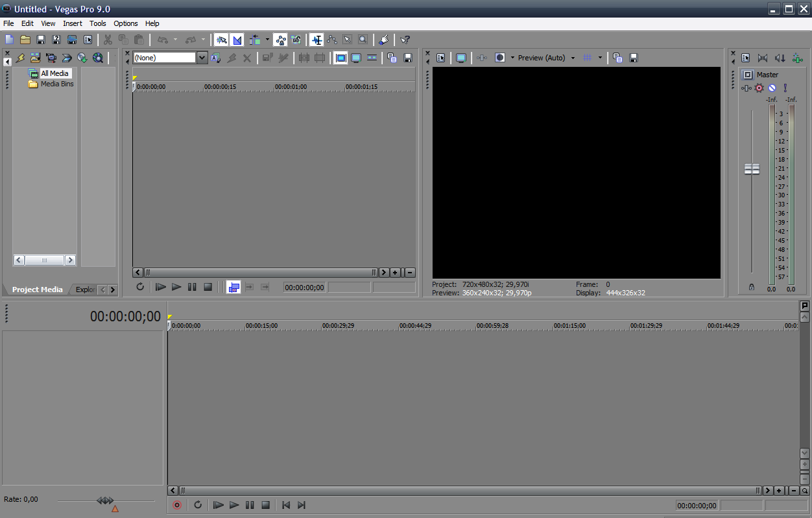Click the What's This Help icon

[x=405, y=40]
